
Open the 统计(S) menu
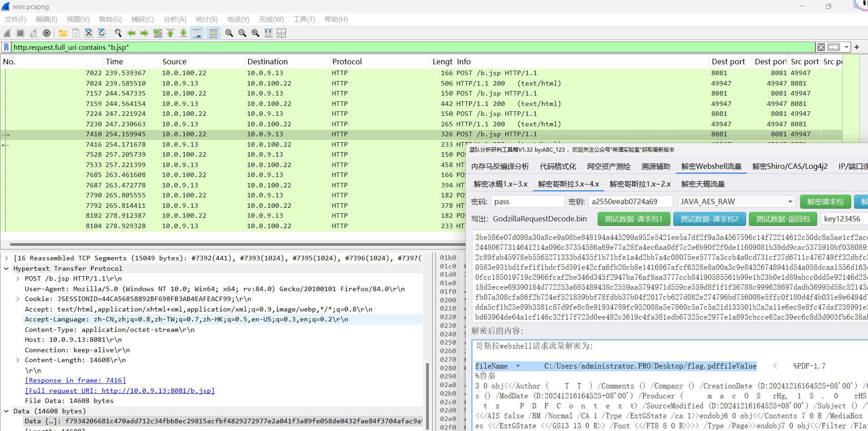(x=207, y=19)
